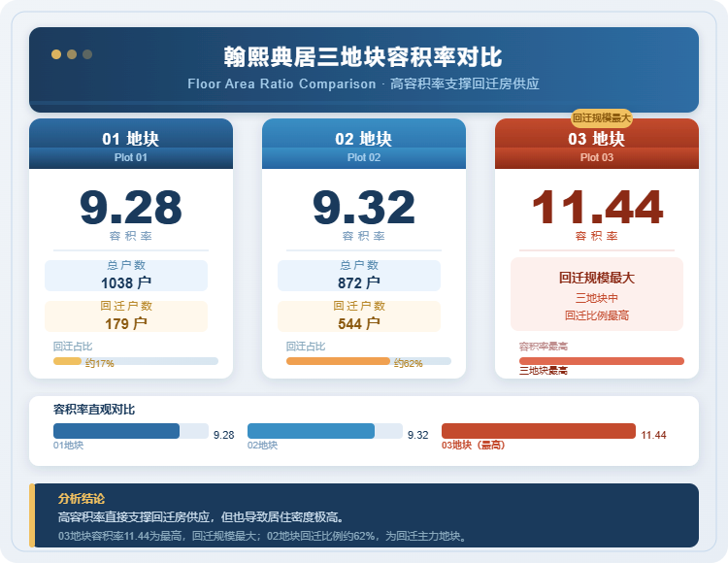Click the 9.32 floor area ratio value
The width and height of the screenshot is (728, 563).
click(364, 208)
